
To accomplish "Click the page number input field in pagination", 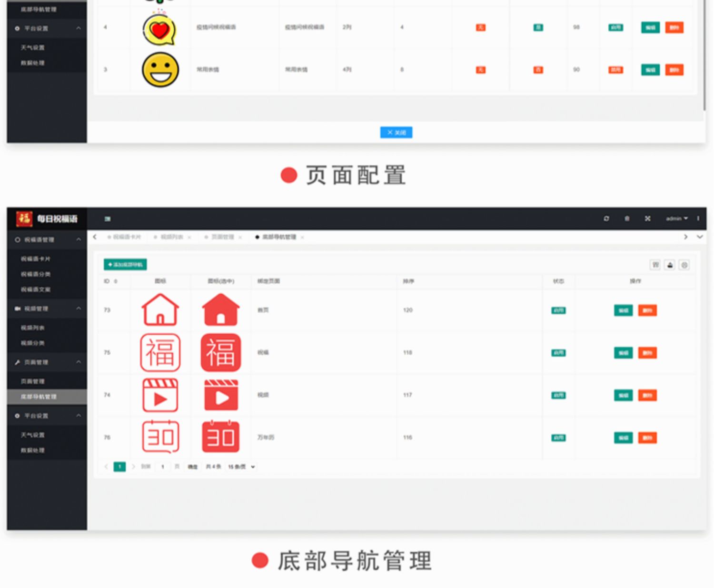I will coord(163,467).
